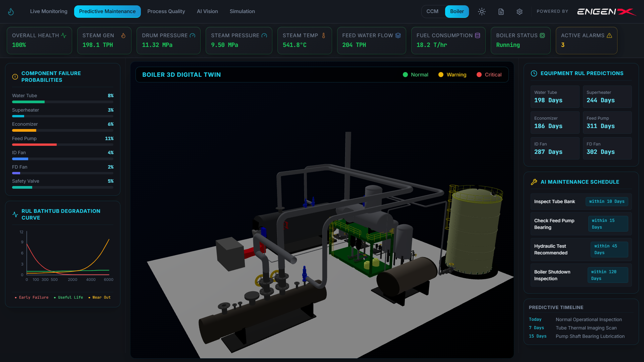Screen dimensions: 644x362
Task: Click the Water Tube probability bar
Action: tap(63, 102)
